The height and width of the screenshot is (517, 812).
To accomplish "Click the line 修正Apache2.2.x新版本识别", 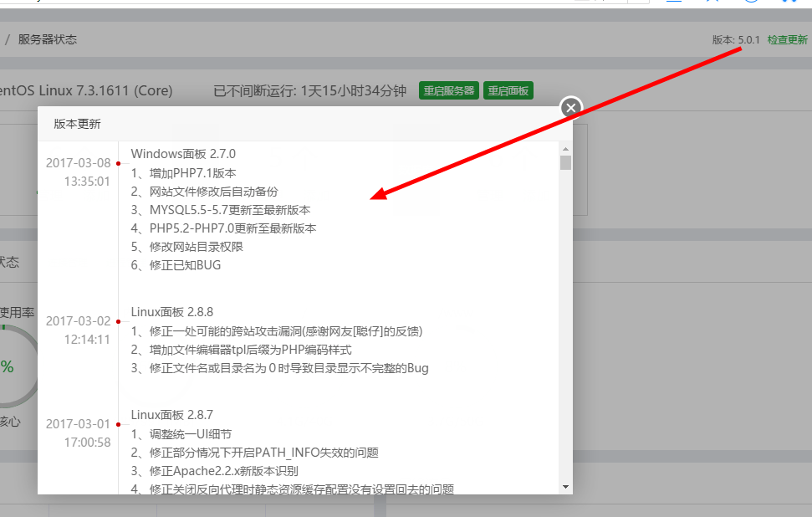I will pyautogui.click(x=214, y=471).
